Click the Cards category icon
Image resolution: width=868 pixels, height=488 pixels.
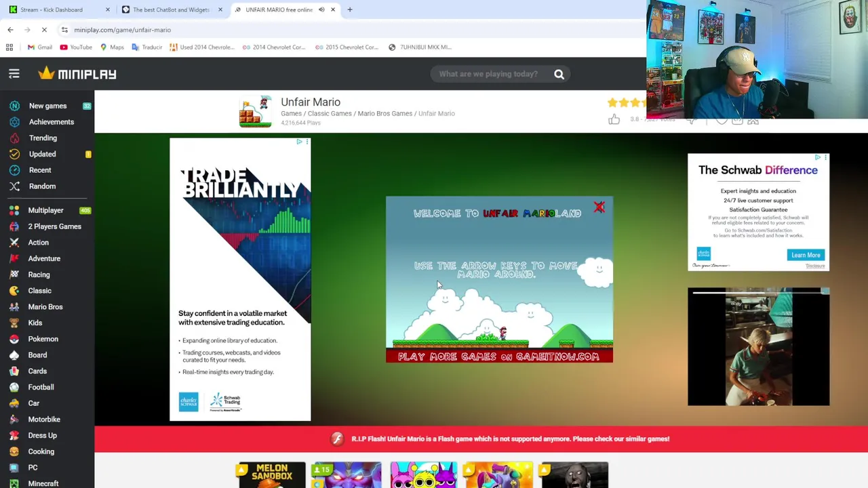coord(14,371)
